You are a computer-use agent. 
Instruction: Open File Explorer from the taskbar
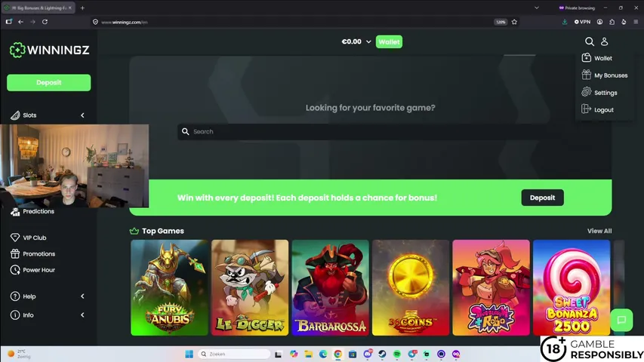(x=309, y=354)
